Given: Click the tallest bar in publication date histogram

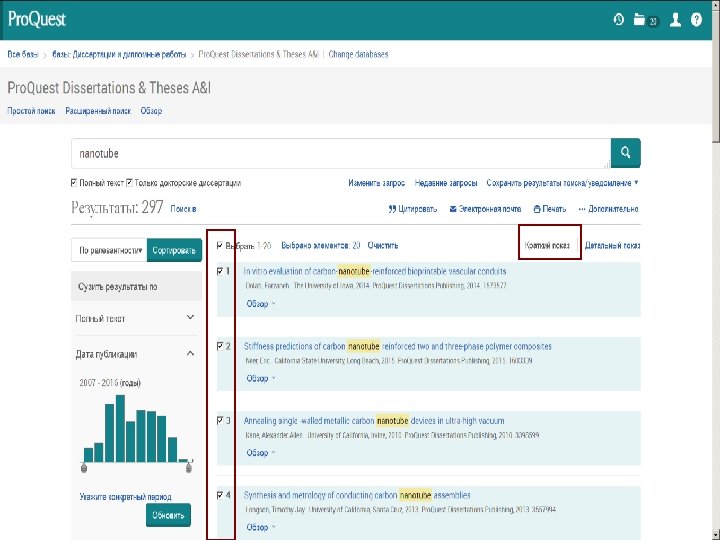Looking at the screenshot, I should coord(120,428).
